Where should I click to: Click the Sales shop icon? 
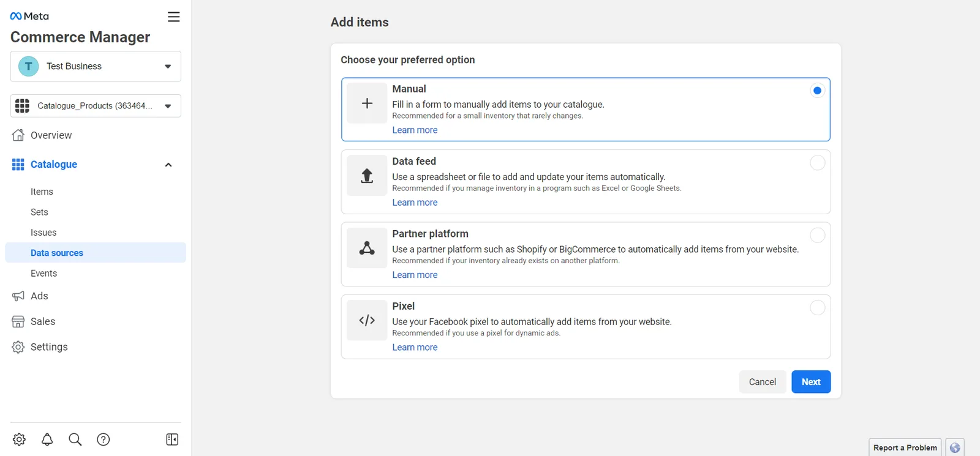[x=18, y=321]
